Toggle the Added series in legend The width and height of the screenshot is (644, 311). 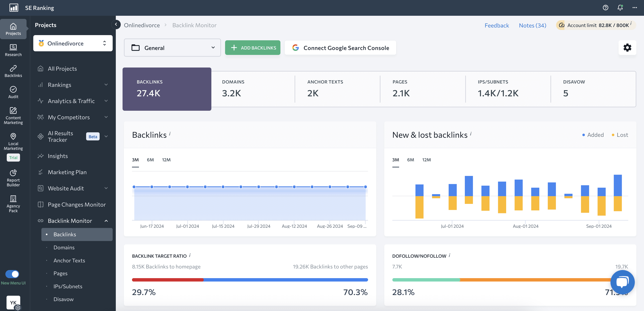pyautogui.click(x=593, y=135)
